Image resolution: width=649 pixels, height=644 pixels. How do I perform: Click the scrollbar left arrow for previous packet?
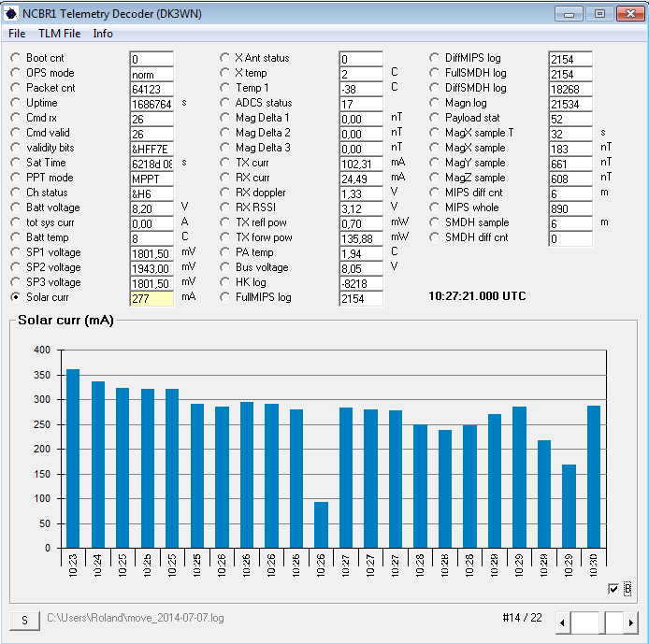tap(562, 622)
